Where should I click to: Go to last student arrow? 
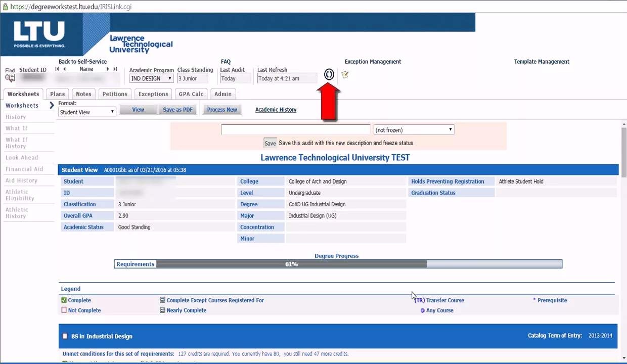click(x=115, y=69)
